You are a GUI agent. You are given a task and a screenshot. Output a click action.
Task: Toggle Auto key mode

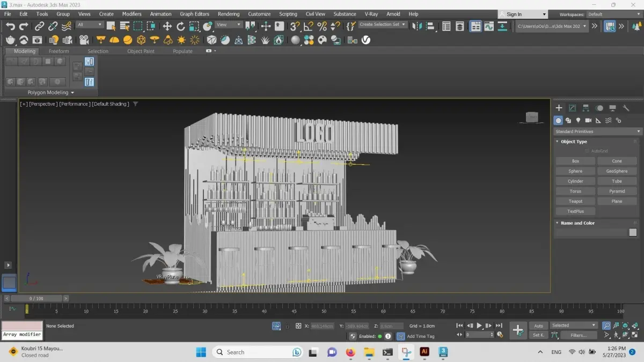538,326
